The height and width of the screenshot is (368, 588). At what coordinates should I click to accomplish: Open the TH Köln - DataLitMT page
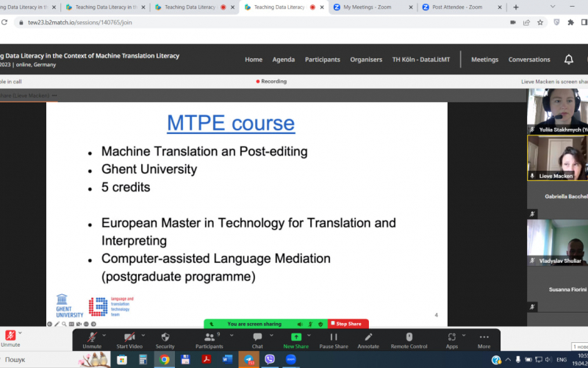(421, 60)
